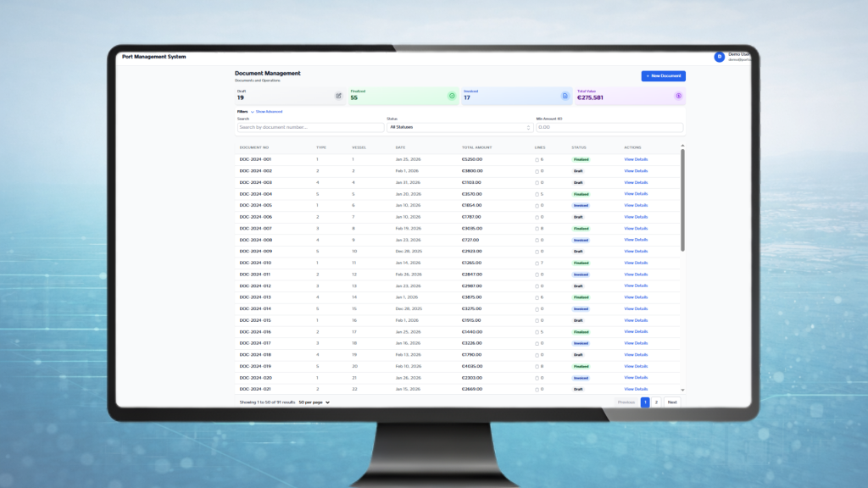Click the lines icon in DOC-2024-017 row
868x488 pixels.
click(x=537, y=344)
